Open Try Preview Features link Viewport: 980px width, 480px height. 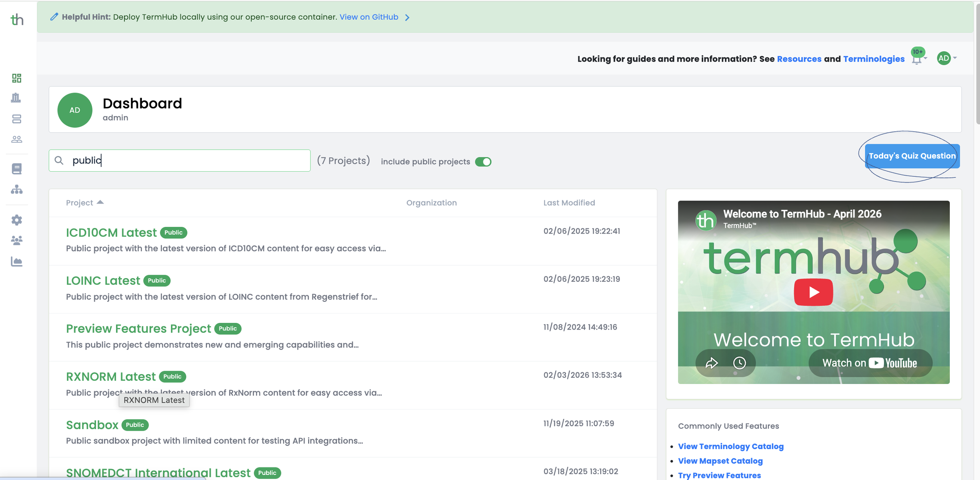click(x=719, y=475)
